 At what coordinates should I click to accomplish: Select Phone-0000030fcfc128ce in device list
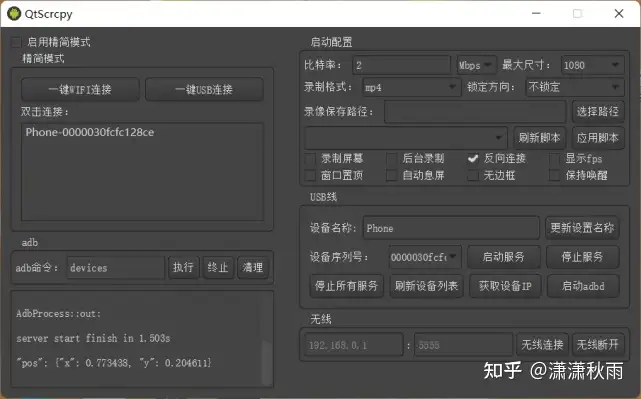[90, 132]
